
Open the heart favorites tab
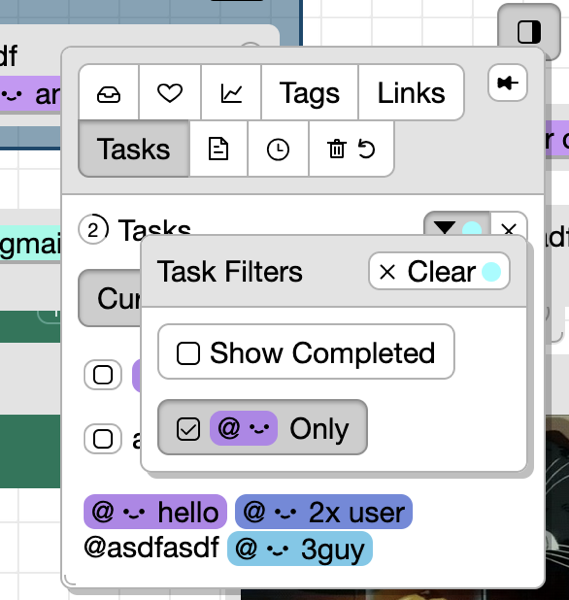click(x=170, y=93)
